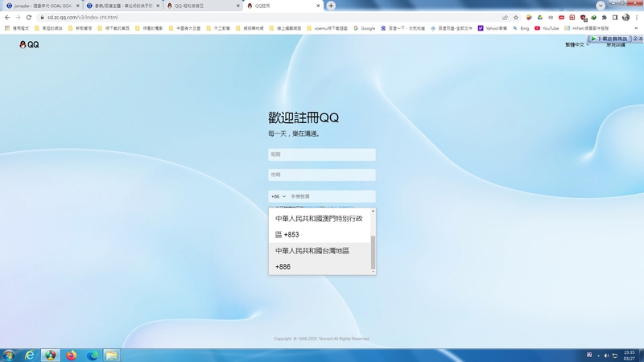Open the tab search chevron button

[x=601, y=6]
